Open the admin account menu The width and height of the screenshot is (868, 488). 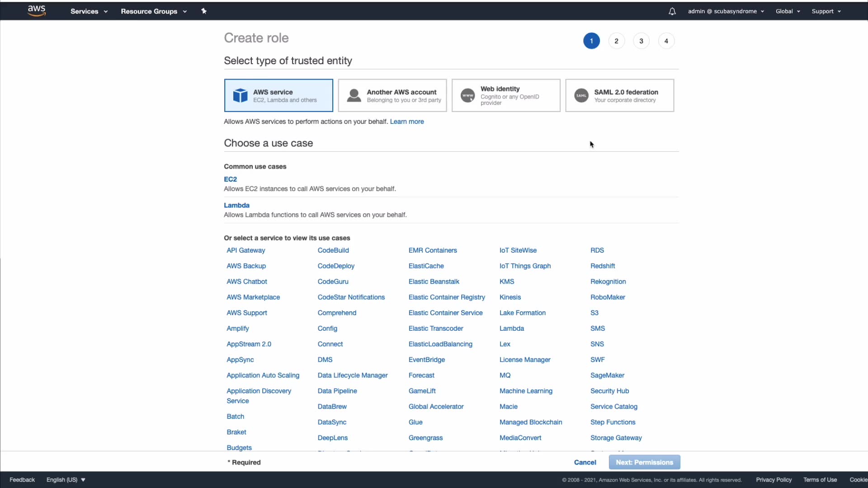point(726,11)
